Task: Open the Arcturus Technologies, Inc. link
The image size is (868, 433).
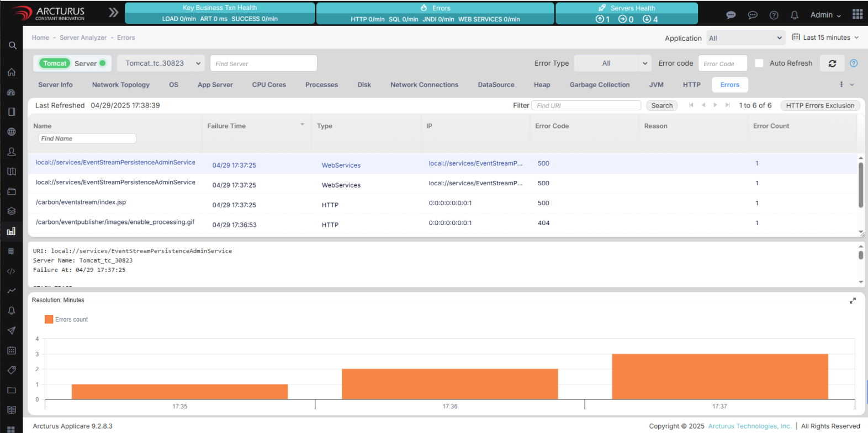Action: click(x=750, y=426)
